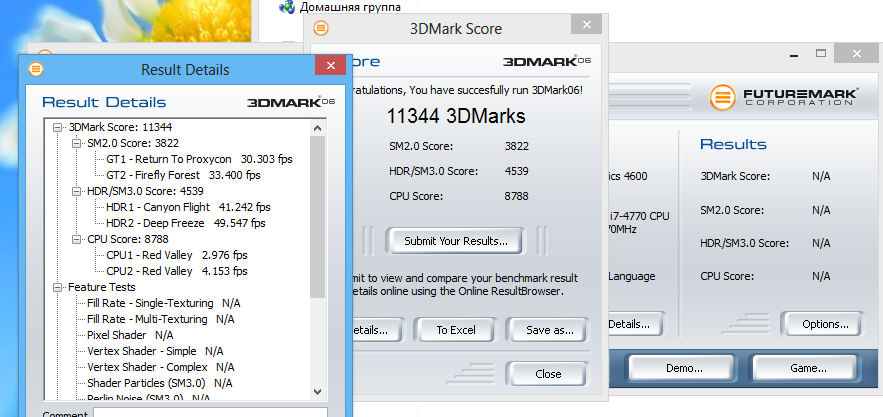Open Details... in the 3DMark Score dialog

click(x=377, y=330)
